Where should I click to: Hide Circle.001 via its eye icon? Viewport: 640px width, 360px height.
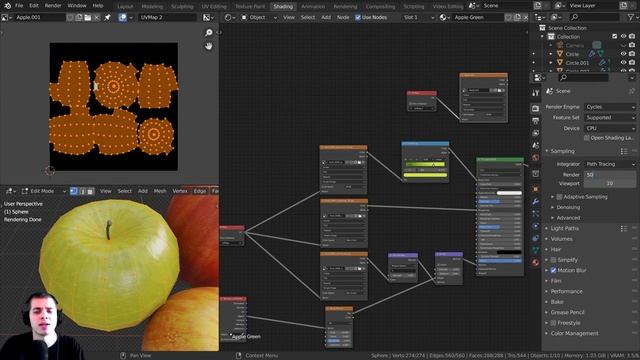pyautogui.click(x=623, y=63)
